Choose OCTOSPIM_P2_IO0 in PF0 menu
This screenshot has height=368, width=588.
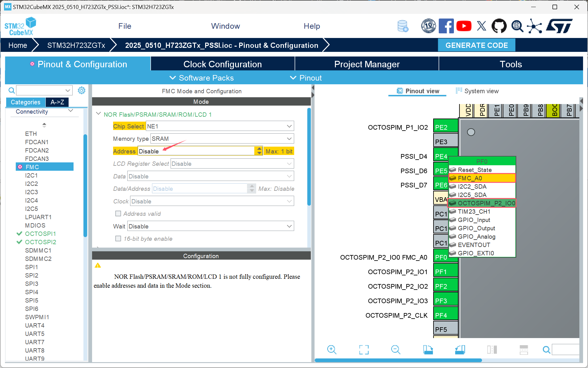pyautogui.click(x=482, y=203)
